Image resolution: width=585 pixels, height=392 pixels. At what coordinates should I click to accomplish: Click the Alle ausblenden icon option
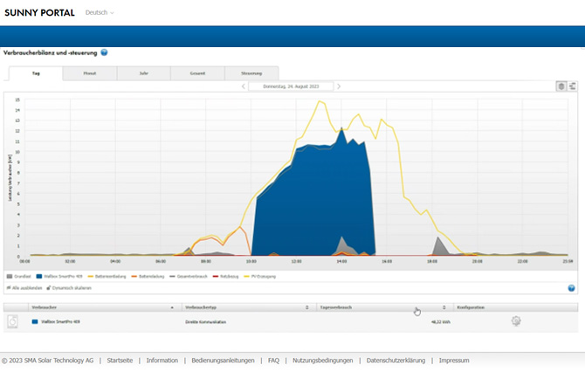coord(24,288)
